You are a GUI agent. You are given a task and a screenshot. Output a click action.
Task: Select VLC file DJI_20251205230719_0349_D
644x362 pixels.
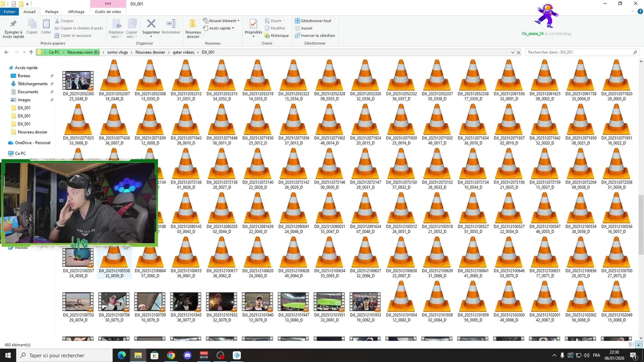tap(114, 80)
